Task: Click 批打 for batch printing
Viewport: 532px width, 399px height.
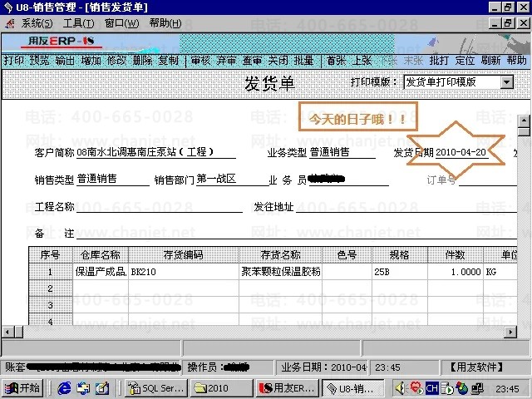Action: tap(439, 61)
